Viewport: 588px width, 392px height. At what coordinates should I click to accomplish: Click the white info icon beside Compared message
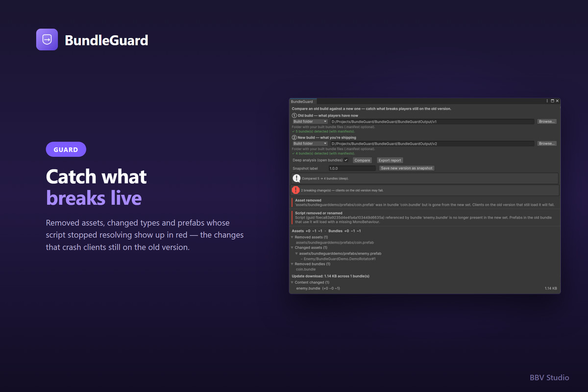tap(296, 178)
